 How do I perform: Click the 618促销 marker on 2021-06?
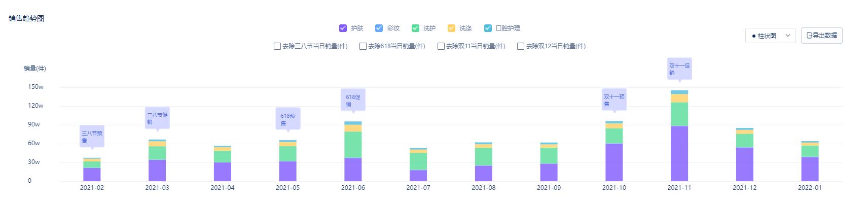[x=353, y=101]
